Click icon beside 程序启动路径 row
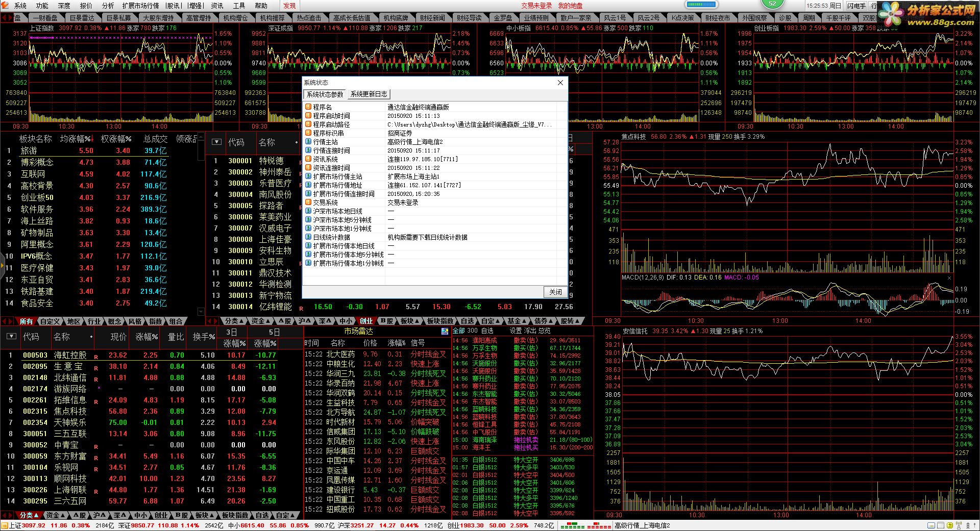Screen dimensions: 980x531 point(308,124)
